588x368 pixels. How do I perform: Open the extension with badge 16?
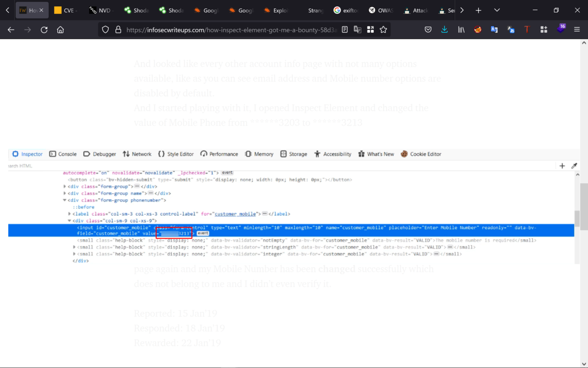[561, 29]
